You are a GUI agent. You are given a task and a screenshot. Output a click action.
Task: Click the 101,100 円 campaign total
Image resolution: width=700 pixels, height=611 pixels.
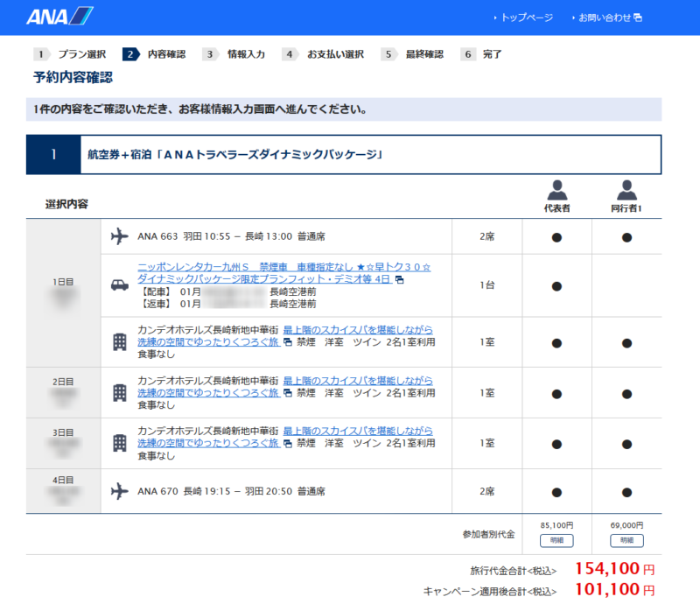click(x=615, y=590)
